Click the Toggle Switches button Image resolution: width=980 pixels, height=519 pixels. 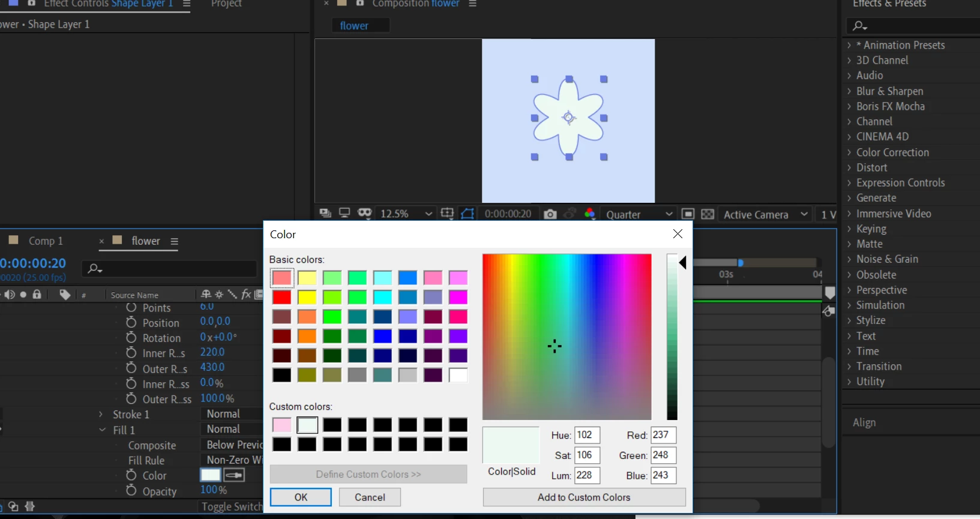pos(232,507)
